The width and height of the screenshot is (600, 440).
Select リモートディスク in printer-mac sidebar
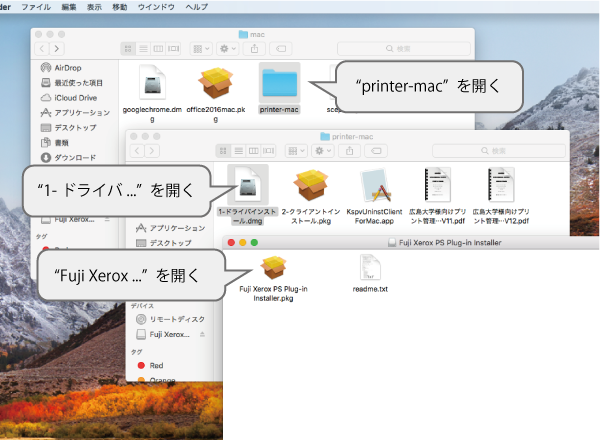click(170, 319)
